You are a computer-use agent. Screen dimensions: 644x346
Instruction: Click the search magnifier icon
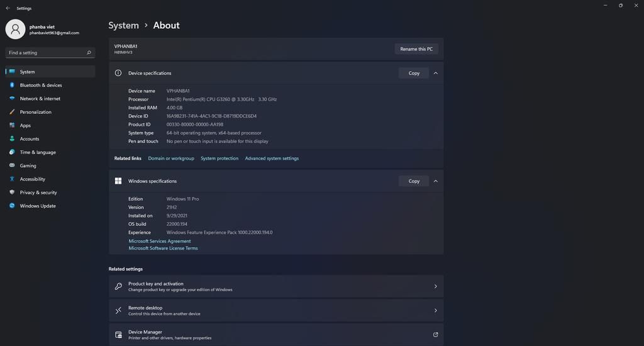(x=89, y=53)
